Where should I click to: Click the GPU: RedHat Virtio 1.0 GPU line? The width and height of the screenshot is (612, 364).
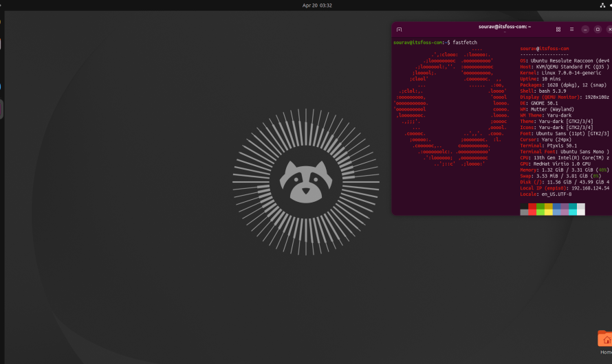[x=555, y=163]
